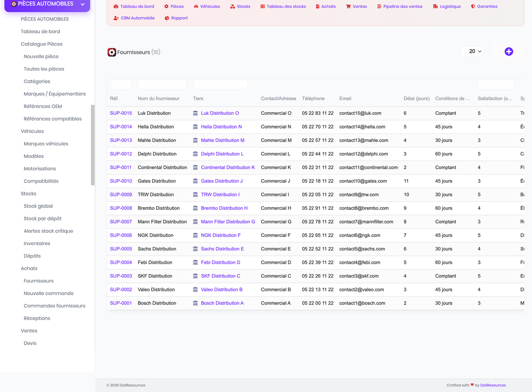This screenshot has height=392, width=532.
Task: Open the CRM Automobile menu tab
Action: [x=134, y=18]
